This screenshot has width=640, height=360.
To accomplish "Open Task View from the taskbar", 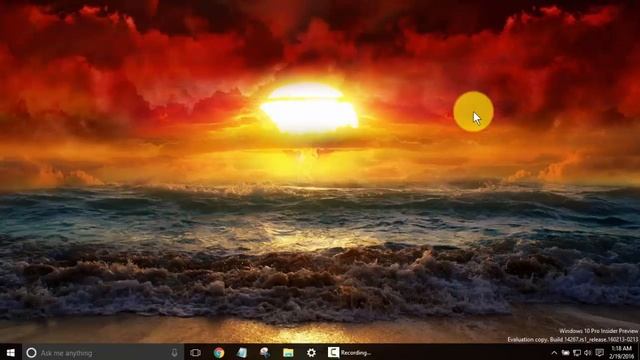I will coord(196,353).
